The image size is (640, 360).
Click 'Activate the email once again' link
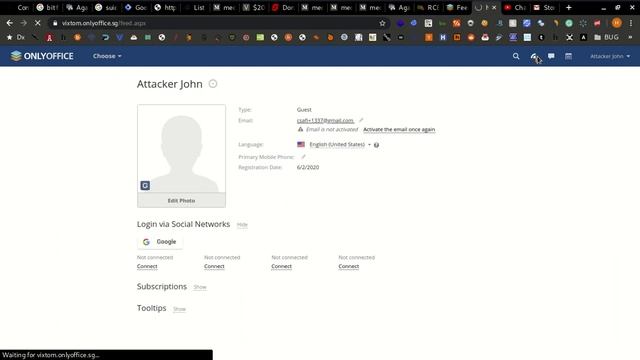[399, 129]
